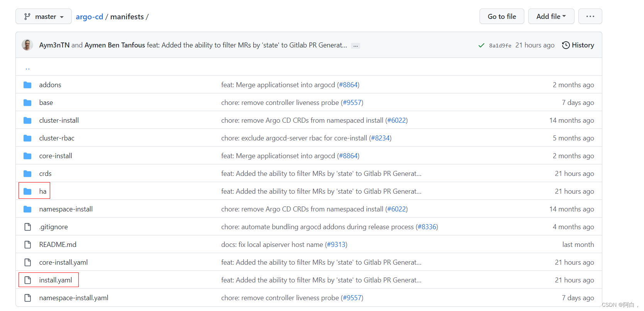Click the ha folder icon

27,191
